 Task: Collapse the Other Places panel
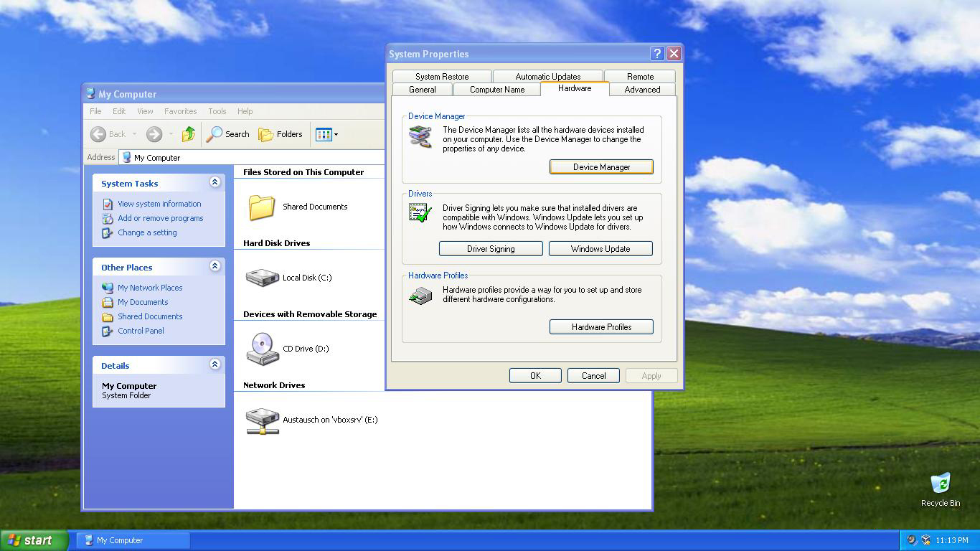(215, 266)
